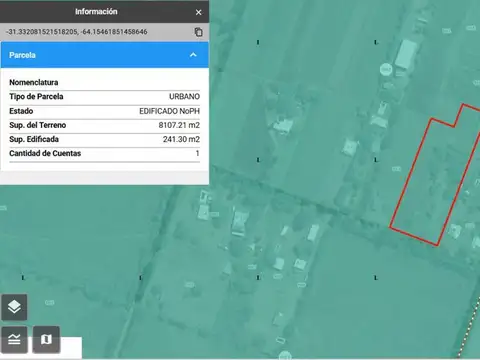The height and width of the screenshot is (360, 480).
Task: Select the Cantidad de Cuentas label
Action: click(x=45, y=153)
